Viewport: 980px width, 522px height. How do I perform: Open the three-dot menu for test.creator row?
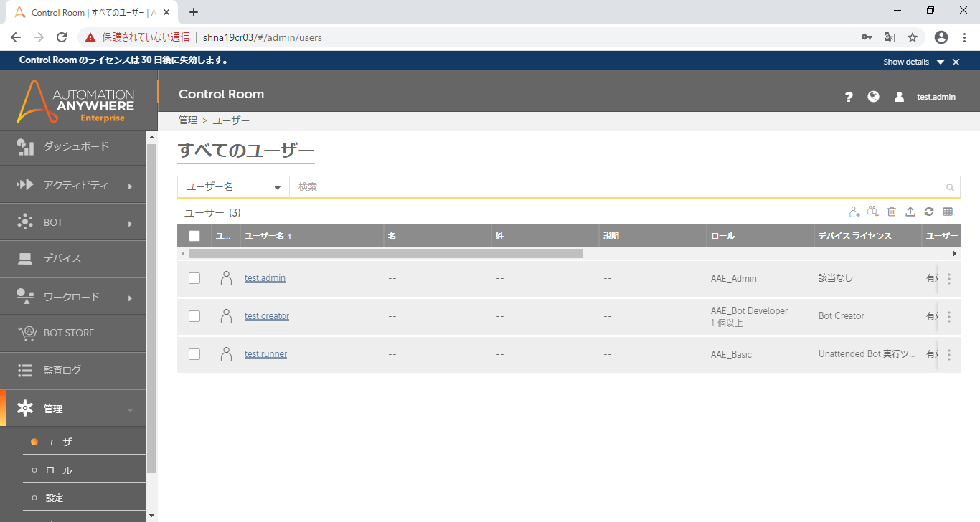click(x=949, y=317)
